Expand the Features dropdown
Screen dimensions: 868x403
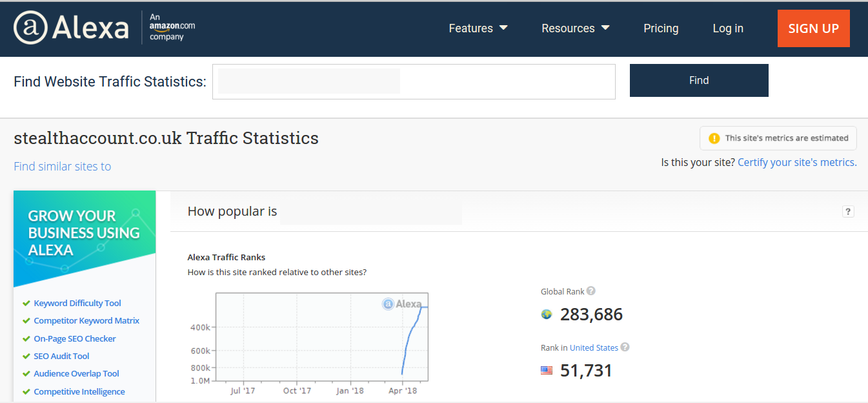pos(478,28)
